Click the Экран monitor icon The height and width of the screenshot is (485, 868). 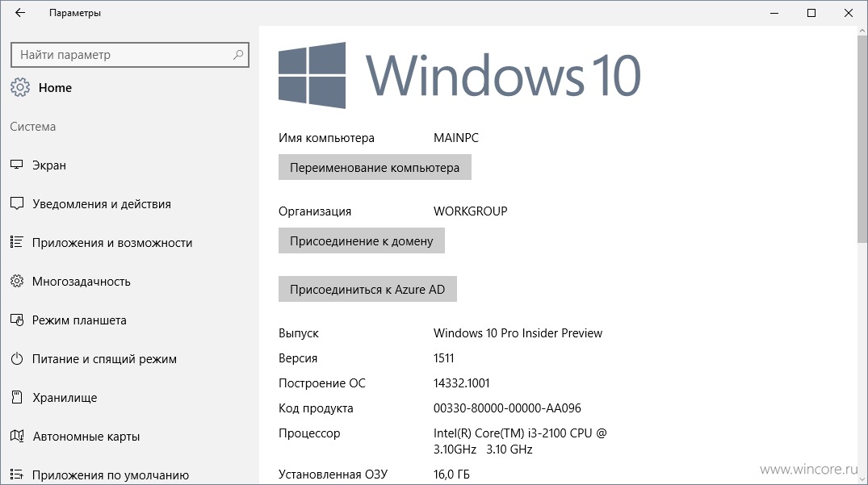pyautogui.click(x=17, y=165)
